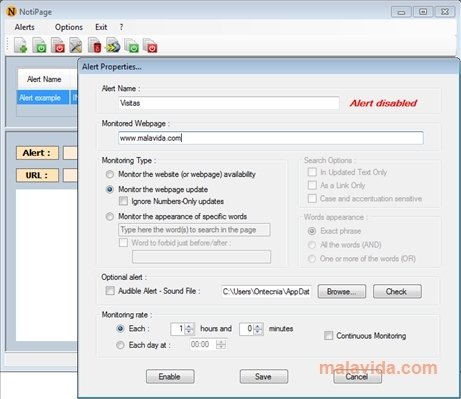This screenshot has width=461, height=399.
Task: Click the Alert Properties... dialog title
Action: [112, 67]
